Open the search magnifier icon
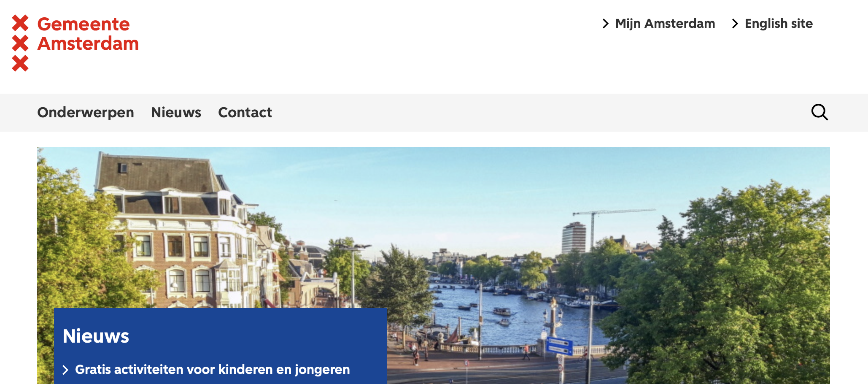 click(819, 112)
